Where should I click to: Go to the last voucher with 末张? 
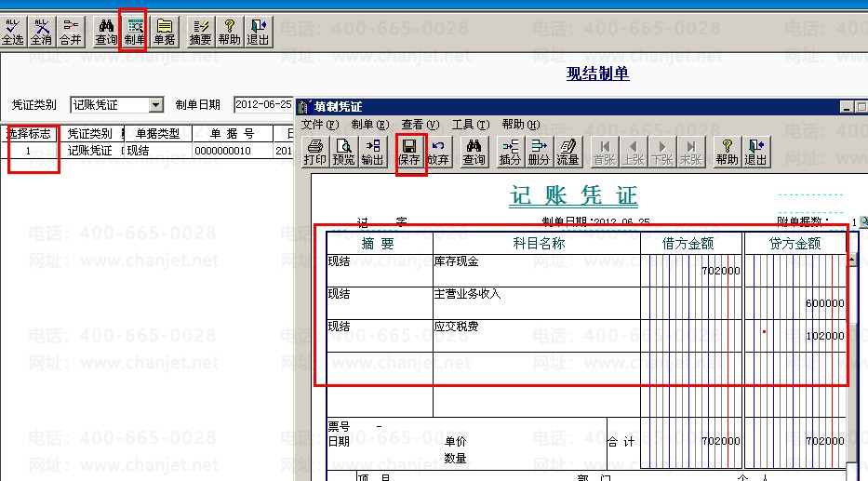691,153
